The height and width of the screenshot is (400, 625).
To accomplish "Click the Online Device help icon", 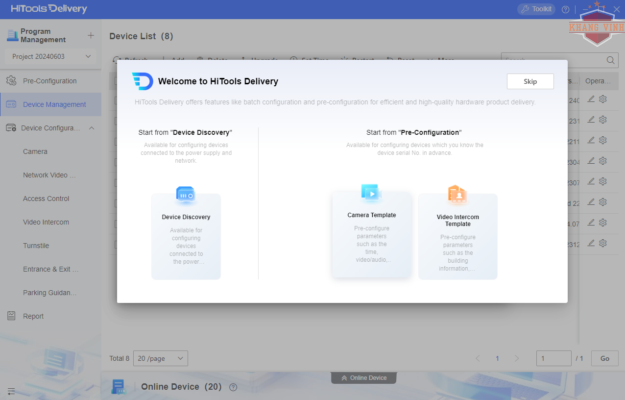I will click(x=233, y=387).
